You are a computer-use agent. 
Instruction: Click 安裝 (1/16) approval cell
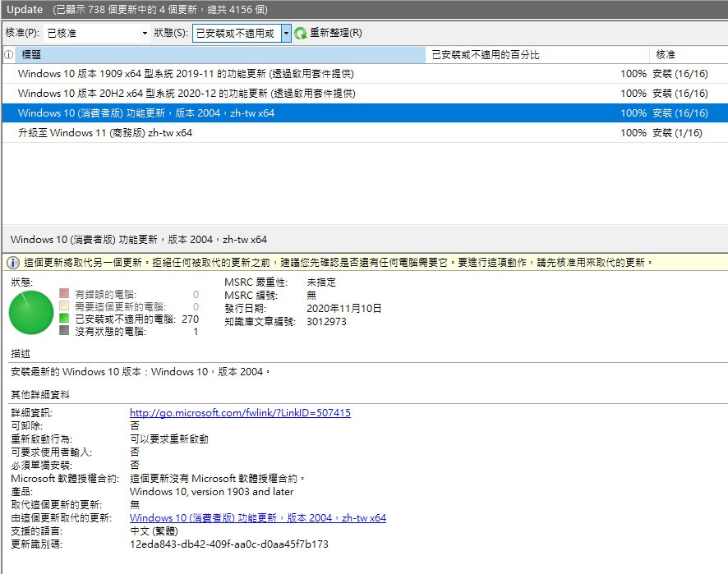pyautogui.click(x=677, y=133)
